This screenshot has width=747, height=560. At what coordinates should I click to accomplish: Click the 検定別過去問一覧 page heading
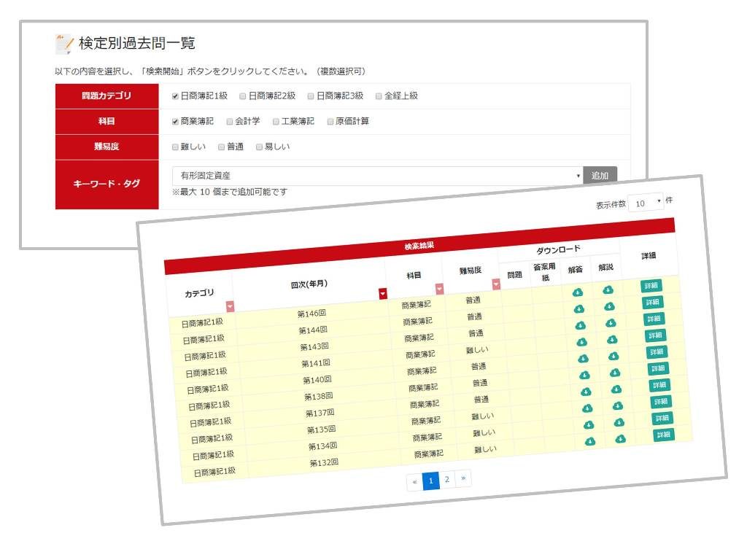tap(136, 43)
